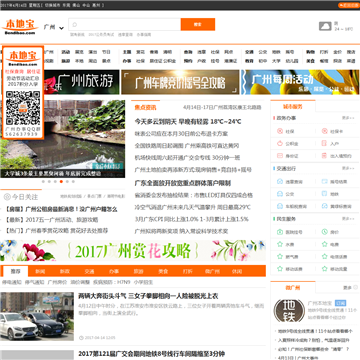Screen dimensions: 360x360
Task: Click the 移动话费 star icon
Action: coord(280,269)
